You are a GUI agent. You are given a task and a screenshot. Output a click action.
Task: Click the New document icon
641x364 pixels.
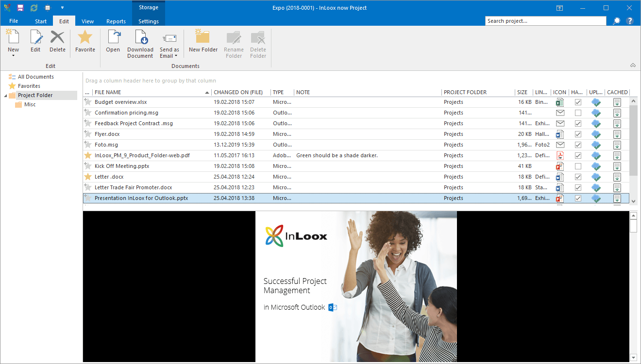tap(13, 37)
